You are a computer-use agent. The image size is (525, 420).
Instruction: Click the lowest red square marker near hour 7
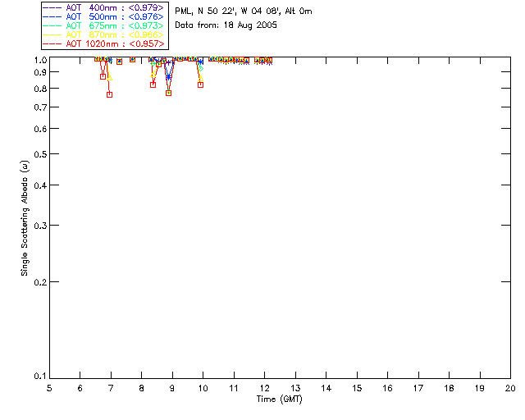(109, 95)
